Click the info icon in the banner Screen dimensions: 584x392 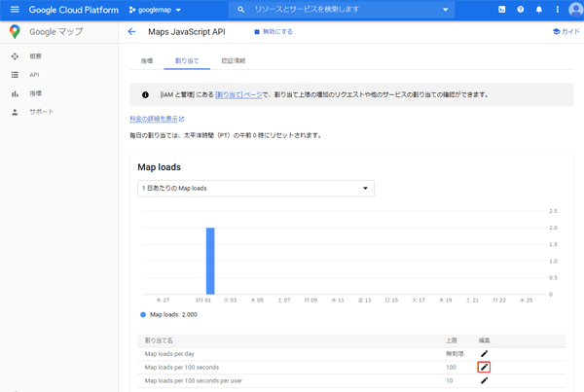145,95
